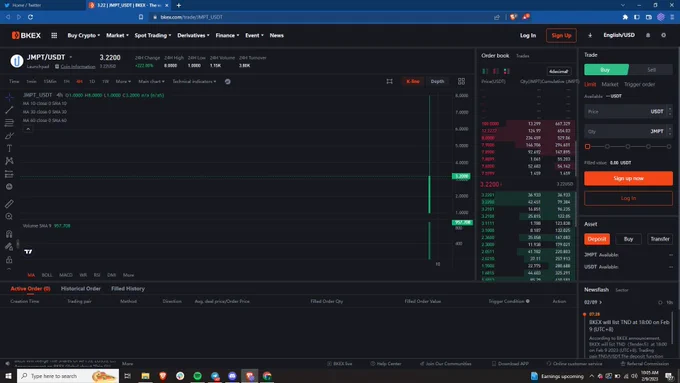
Task: Select the 1D timeframe
Action: pyautogui.click(x=92, y=82)
